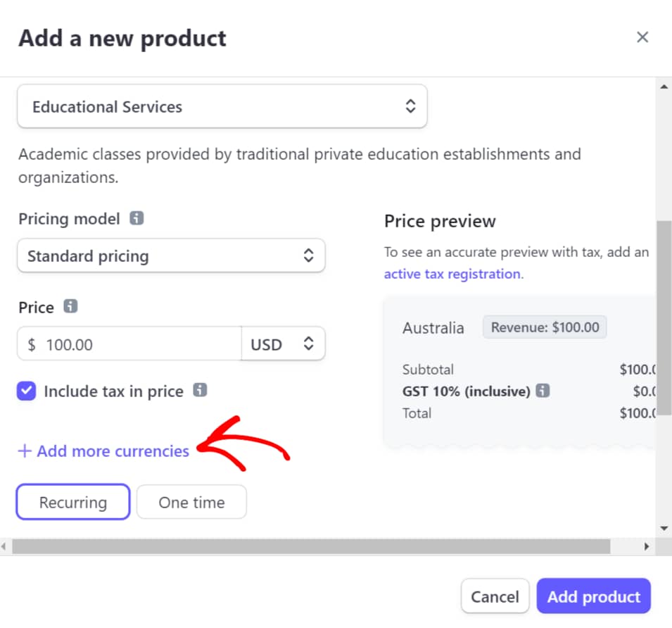
Task: Open the active tax registration link
Action: 452,274
